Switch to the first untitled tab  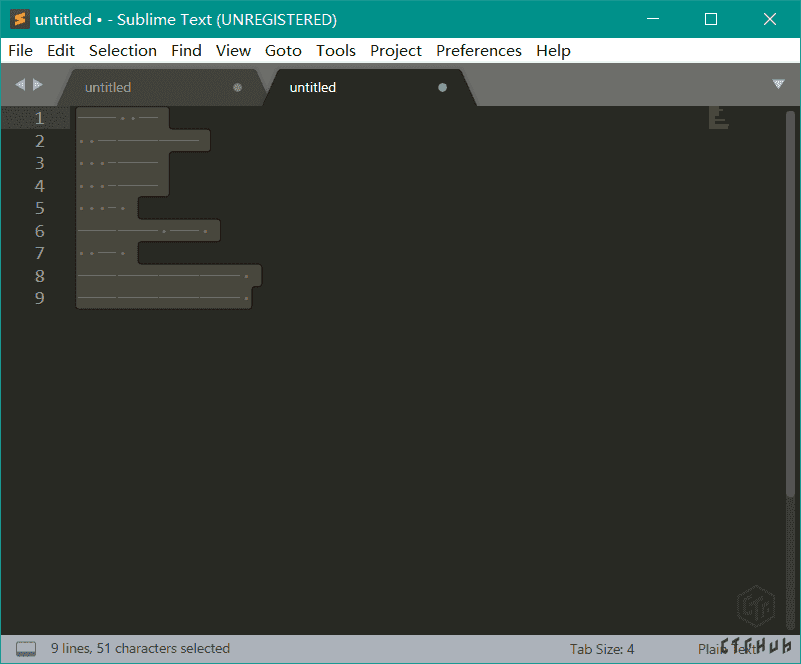108,87
